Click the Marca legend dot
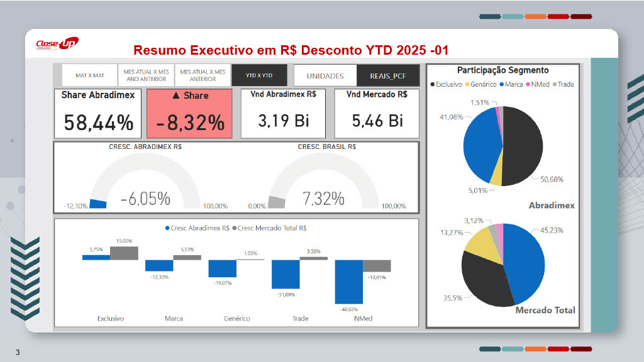644x362 pixels. click(x=501, y=84)
